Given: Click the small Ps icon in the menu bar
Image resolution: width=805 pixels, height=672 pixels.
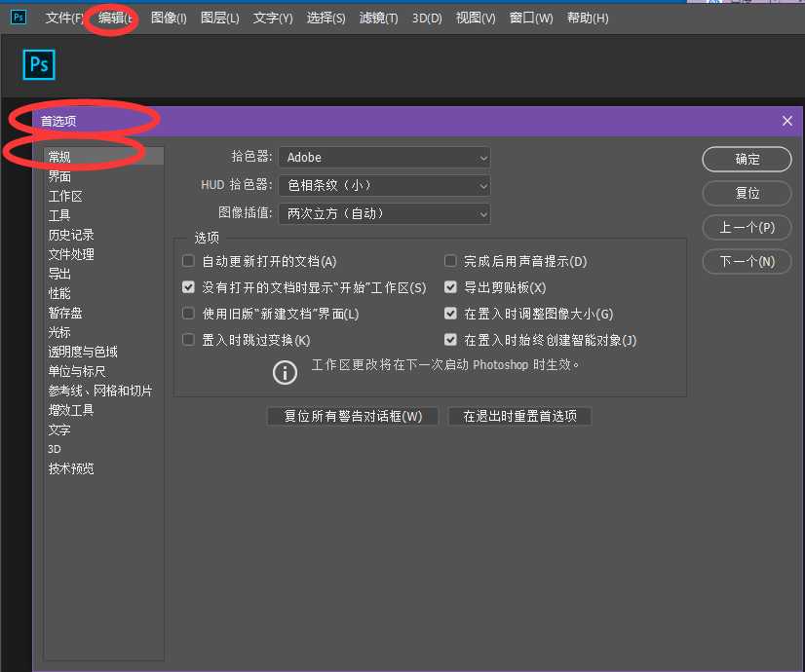Looking at the screenshot, I should tap(19, 18).
